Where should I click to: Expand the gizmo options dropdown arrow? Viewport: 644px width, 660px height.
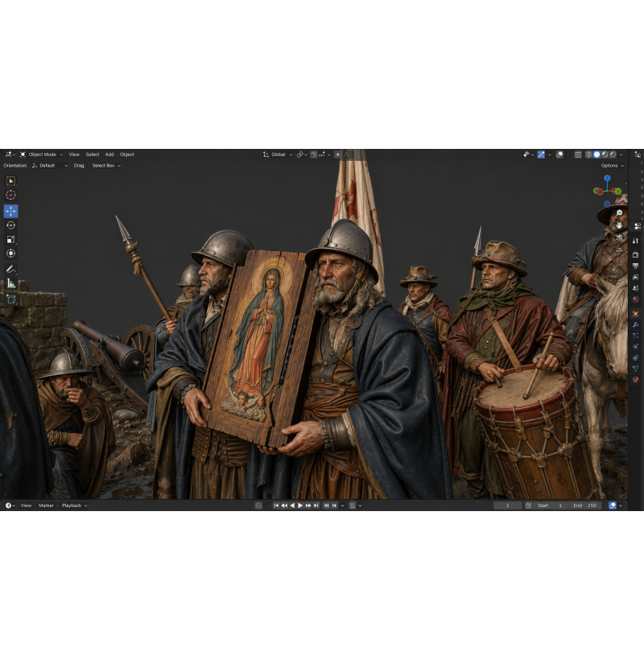[549, 155]
